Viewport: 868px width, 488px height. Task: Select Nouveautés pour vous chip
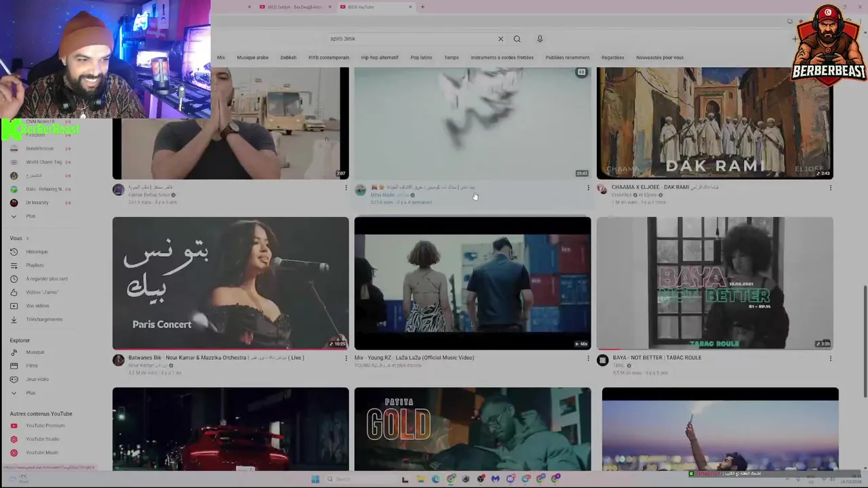coord(660,58)
